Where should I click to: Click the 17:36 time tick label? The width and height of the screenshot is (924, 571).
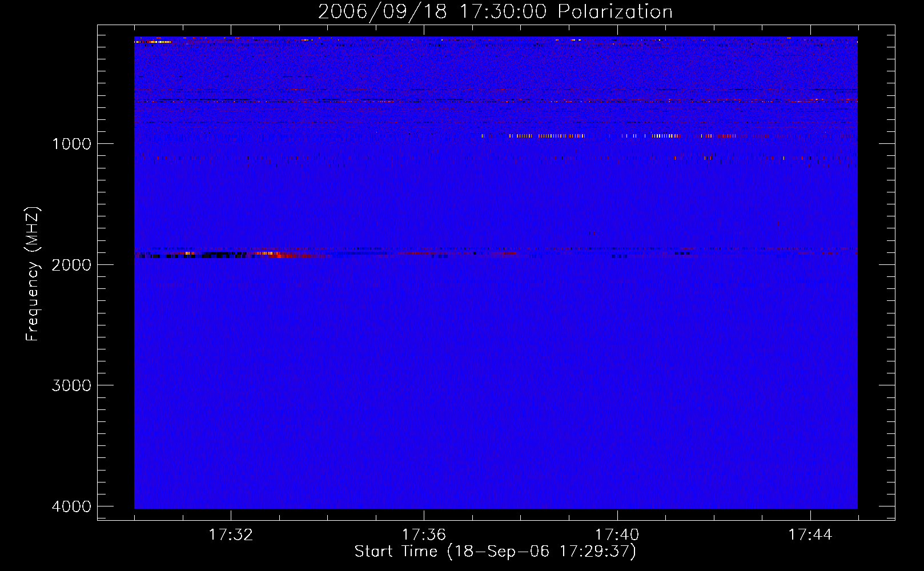point(424,535)
